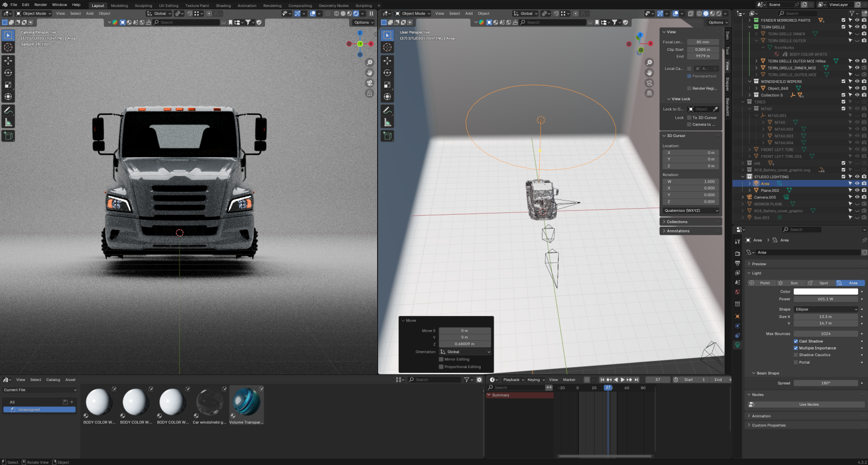Click the pan hand icon in the right viewport
868x465 pixels.
649,73
